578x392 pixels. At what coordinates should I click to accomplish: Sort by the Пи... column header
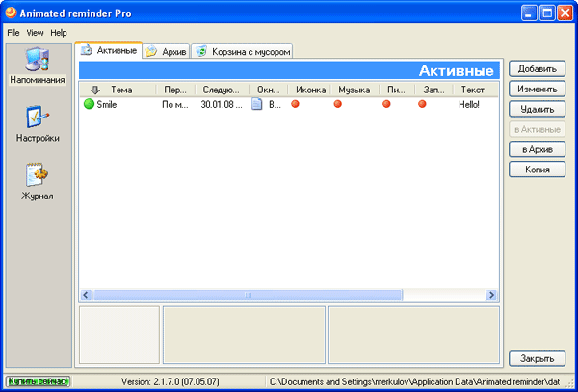[397, 90]
